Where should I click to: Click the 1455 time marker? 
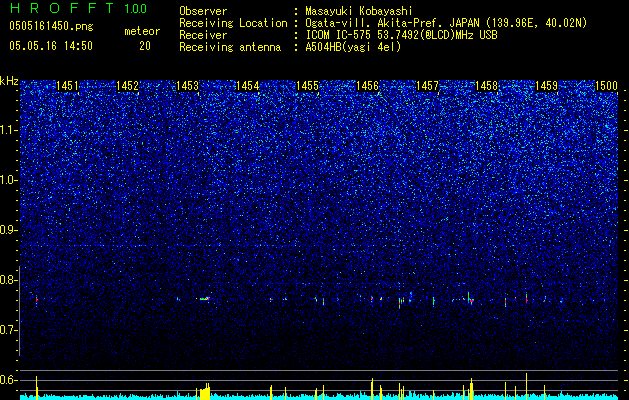[307, 85]
